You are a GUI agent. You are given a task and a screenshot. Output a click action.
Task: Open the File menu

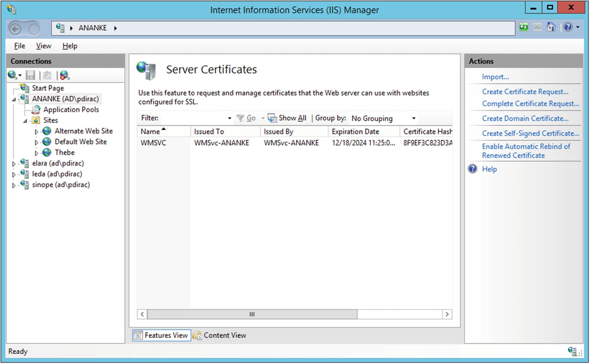click(x=20, y=46)
